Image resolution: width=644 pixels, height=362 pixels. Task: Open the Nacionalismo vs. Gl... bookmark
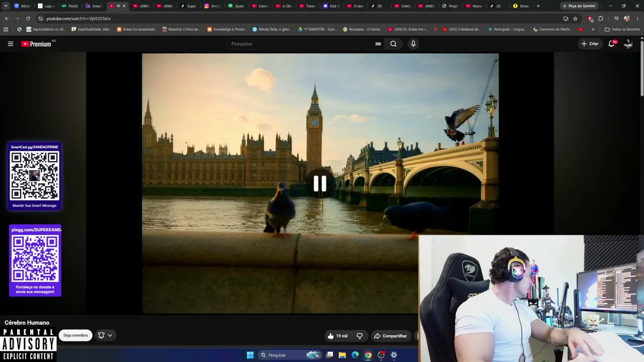pos(46,29)
